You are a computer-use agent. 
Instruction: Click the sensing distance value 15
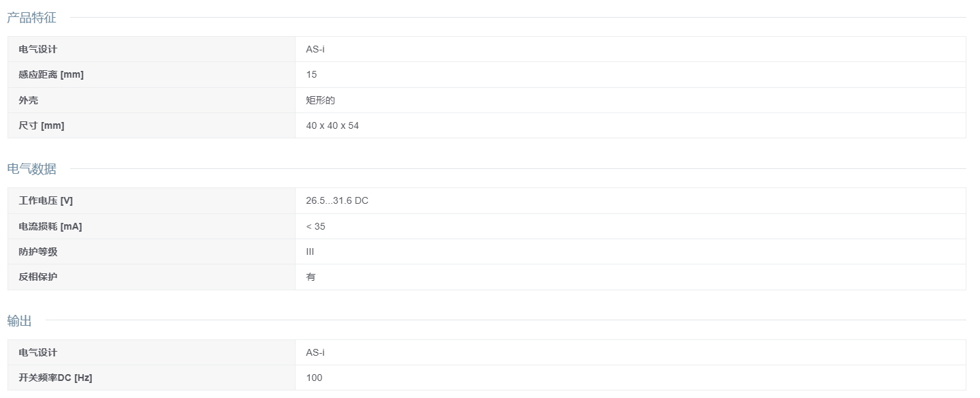[311, 74]
